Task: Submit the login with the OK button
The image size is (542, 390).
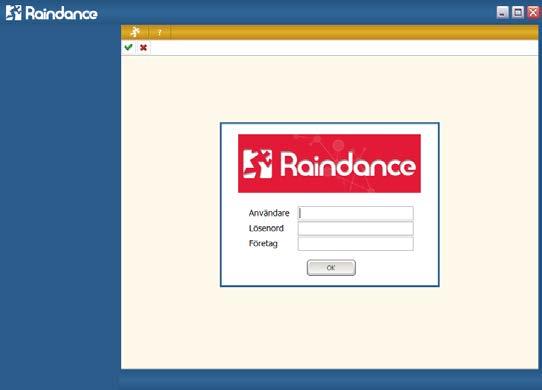Action: tap(331, 268)
